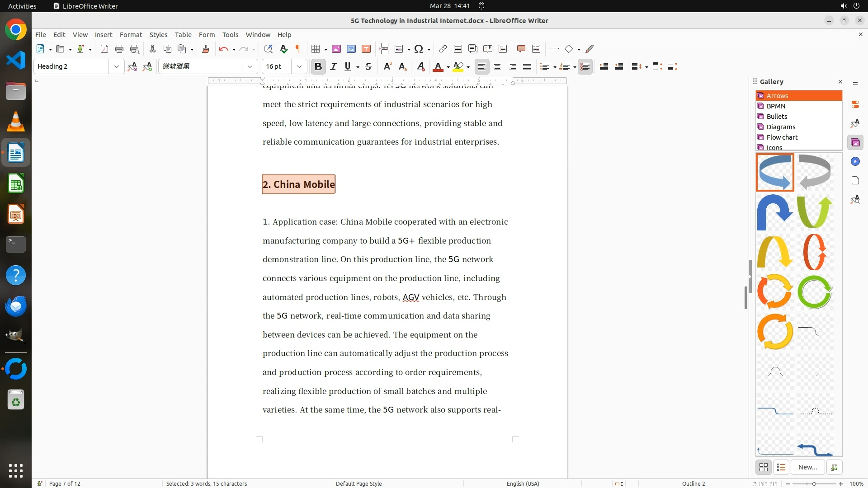Toggle Bold formatting button
Viewport: 868px width, 488px height.
pyautogui.click(x=318, y=66)
